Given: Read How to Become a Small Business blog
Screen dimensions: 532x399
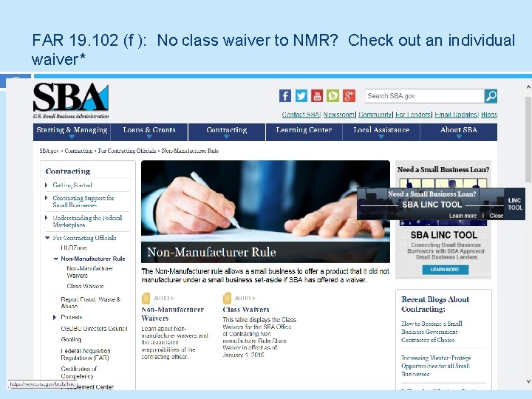Looking at the screenshot, I should pyautogui.click(x=432, y=332).
